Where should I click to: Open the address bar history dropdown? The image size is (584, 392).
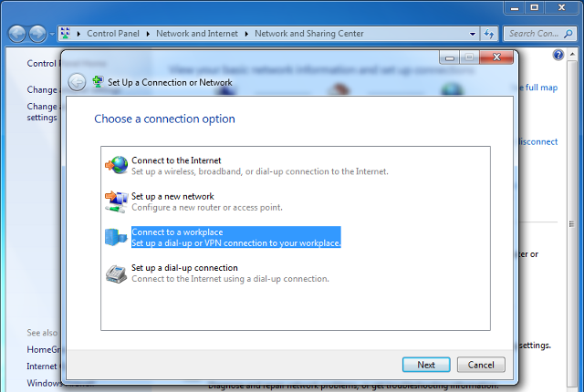(472, 34)
